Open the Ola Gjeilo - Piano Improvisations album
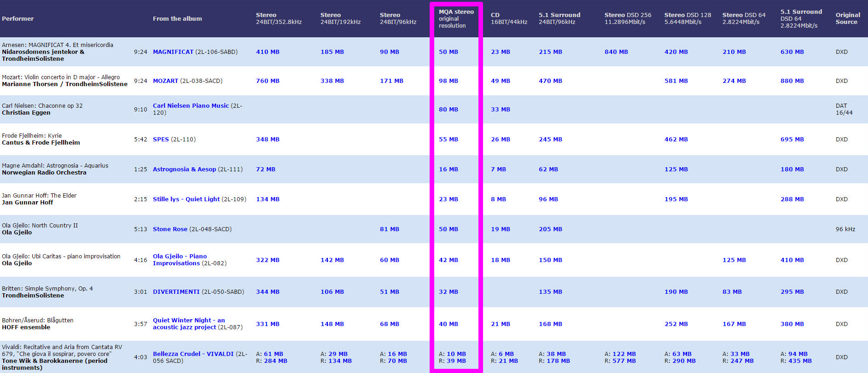868x373 pixels. (x=180, y=260)
